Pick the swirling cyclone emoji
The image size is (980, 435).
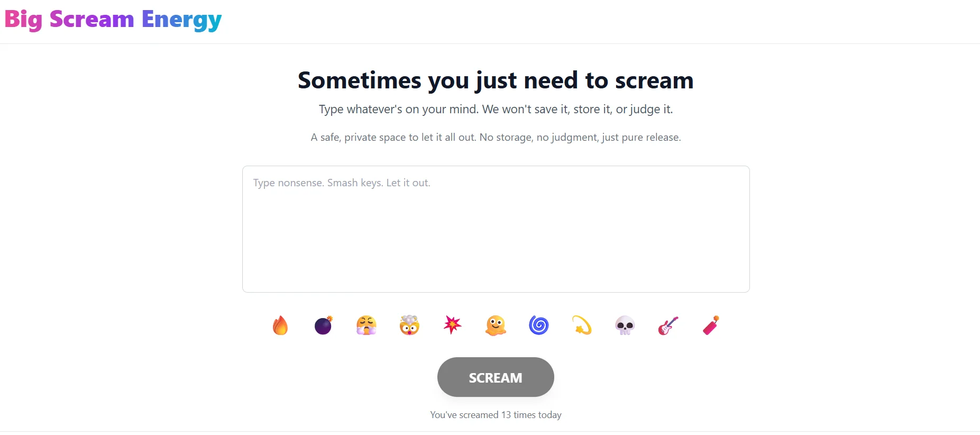click(538, 325)
